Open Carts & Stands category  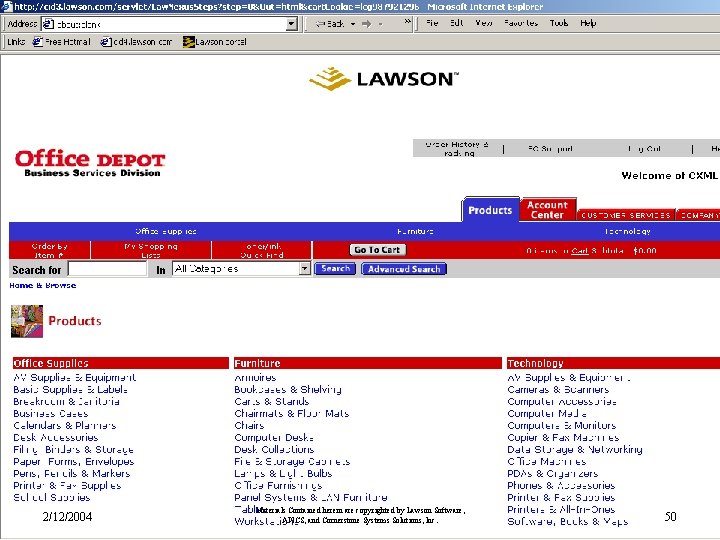(271, 401)
